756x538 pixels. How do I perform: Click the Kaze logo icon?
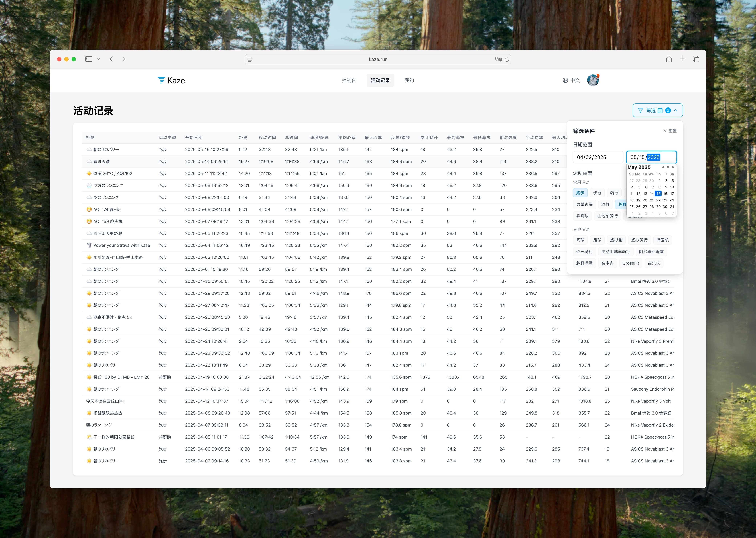(161, 80)
